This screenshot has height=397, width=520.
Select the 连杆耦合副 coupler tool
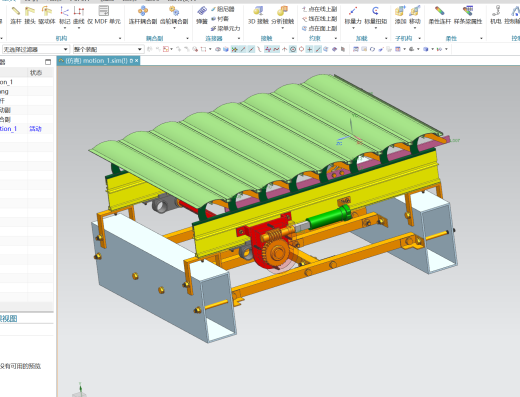143,15
